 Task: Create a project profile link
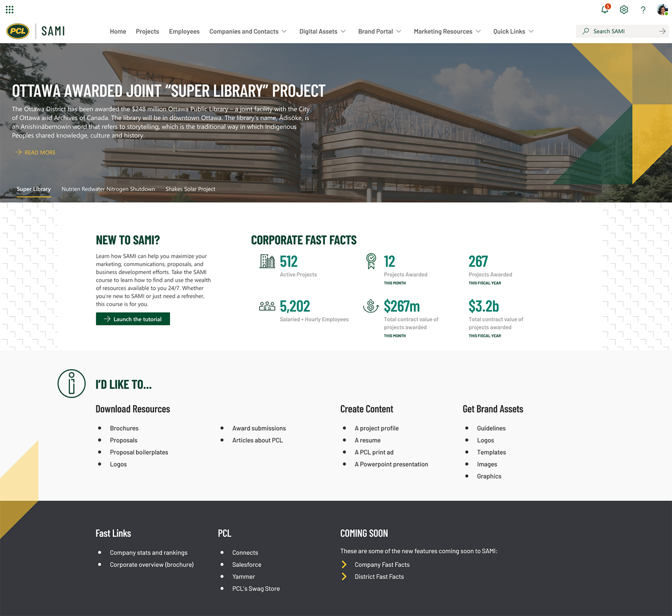tap(377, 429)
